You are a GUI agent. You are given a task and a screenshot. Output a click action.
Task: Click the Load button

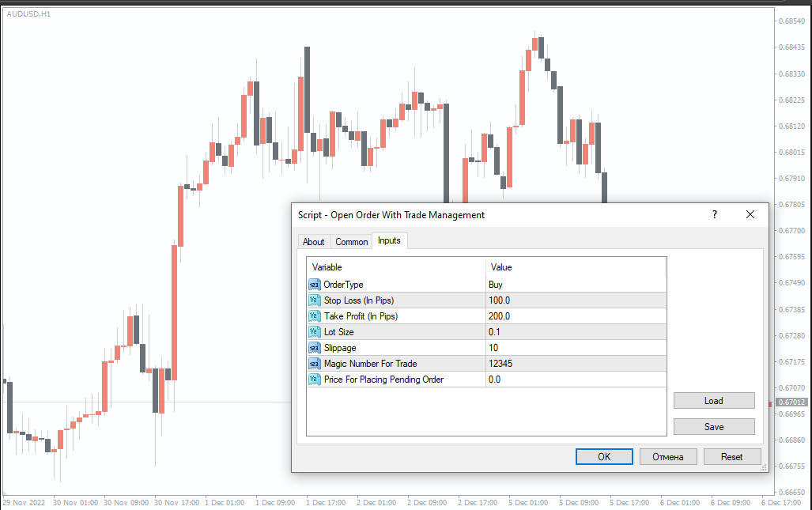tap(713, 401)
